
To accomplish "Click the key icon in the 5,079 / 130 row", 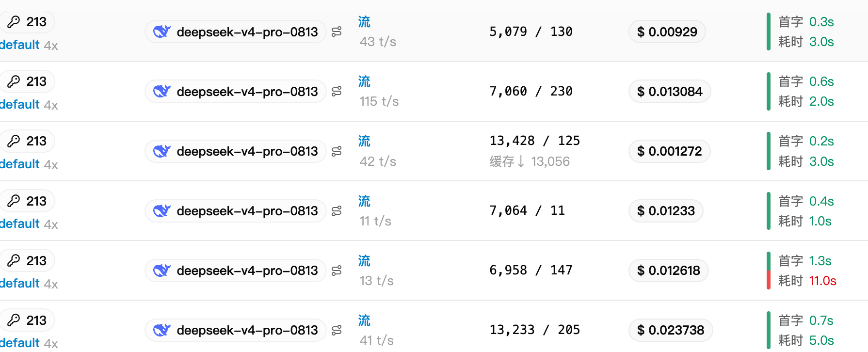I will pyautogui.click(x=14, y=22).
